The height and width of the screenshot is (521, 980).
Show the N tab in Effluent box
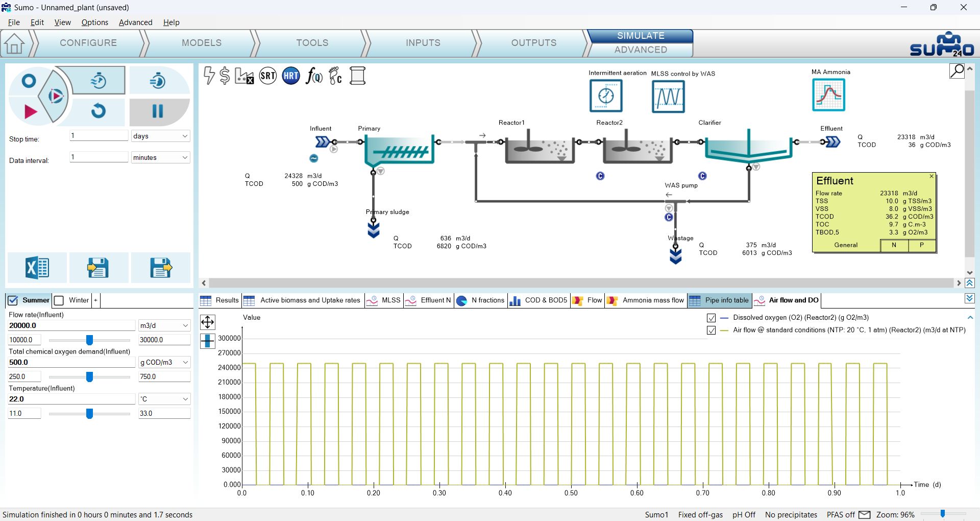tap(894, 245)
